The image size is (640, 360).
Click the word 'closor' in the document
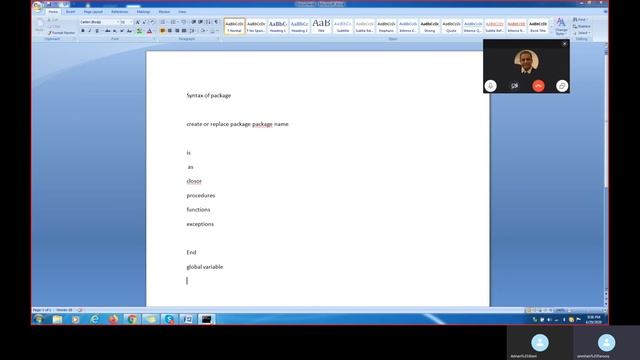point(194,181)
